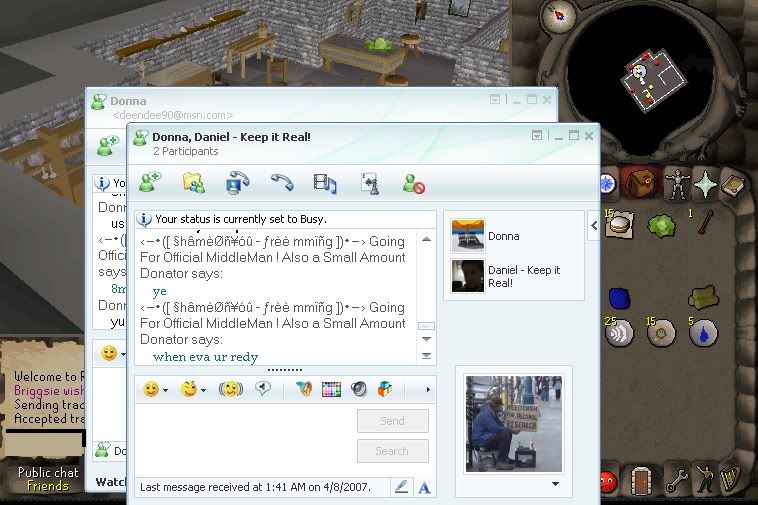Image resolution: width=758 pixels, height=505 pixels.
Task: Open the back Donna window's show-menu button
Action: [495, 100]
